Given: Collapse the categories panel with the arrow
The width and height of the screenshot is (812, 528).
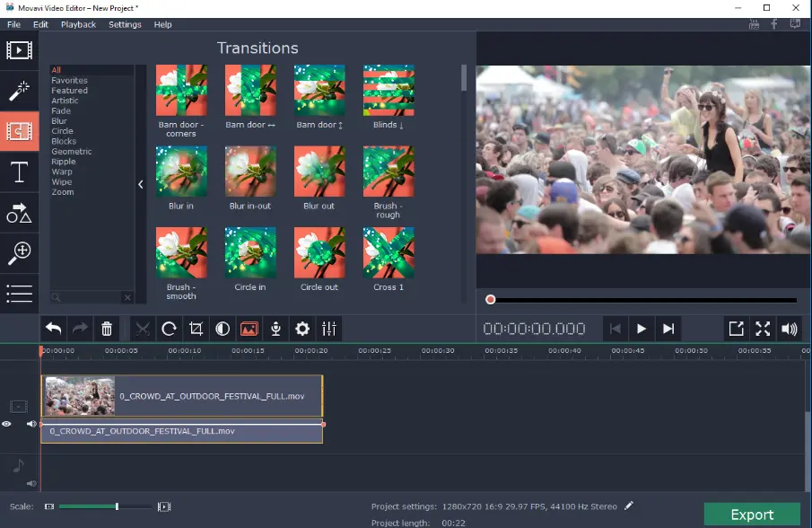Looking at the screenshot, I should click(140, 184).
